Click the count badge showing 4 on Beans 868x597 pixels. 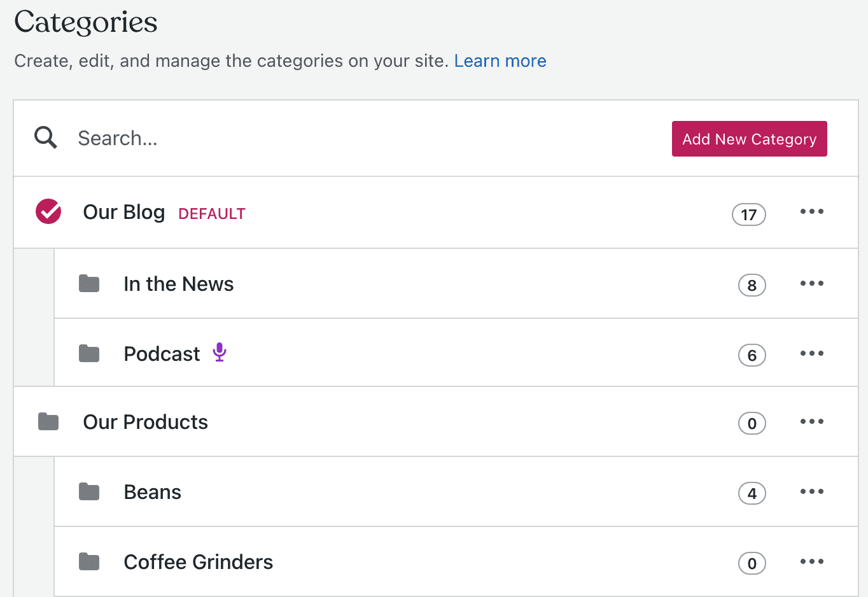point(752,493)
